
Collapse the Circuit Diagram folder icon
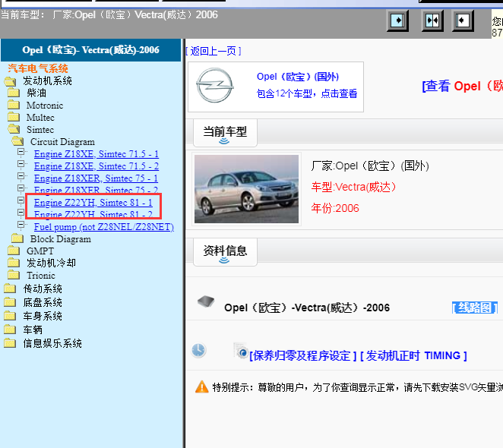coord(17,141)
